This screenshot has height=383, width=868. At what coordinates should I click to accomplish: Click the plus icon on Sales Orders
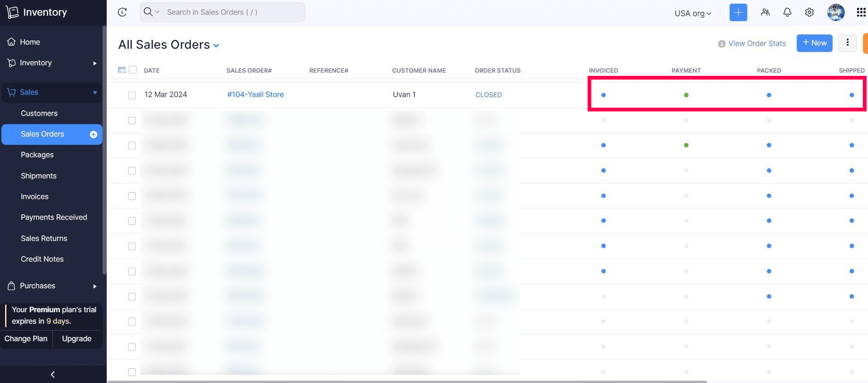[x=93, y=134]
